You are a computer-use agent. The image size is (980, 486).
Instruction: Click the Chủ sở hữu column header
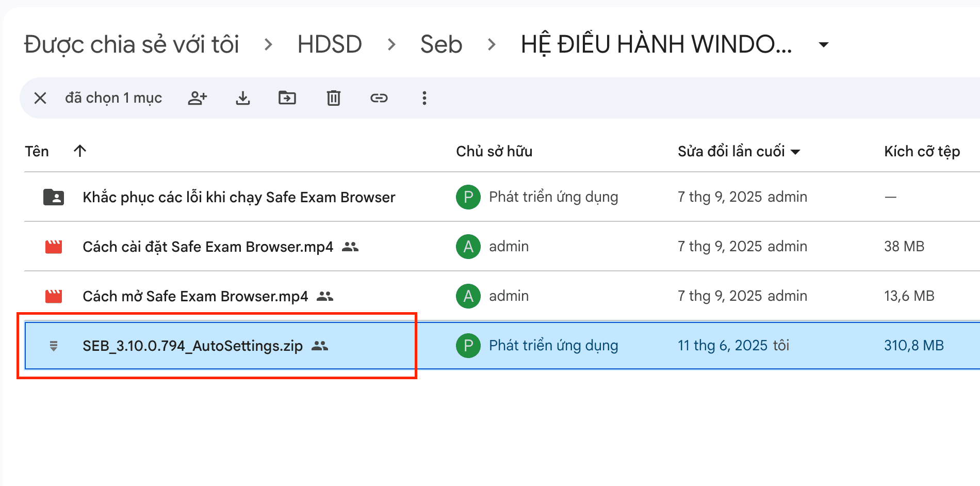point(494,151)
